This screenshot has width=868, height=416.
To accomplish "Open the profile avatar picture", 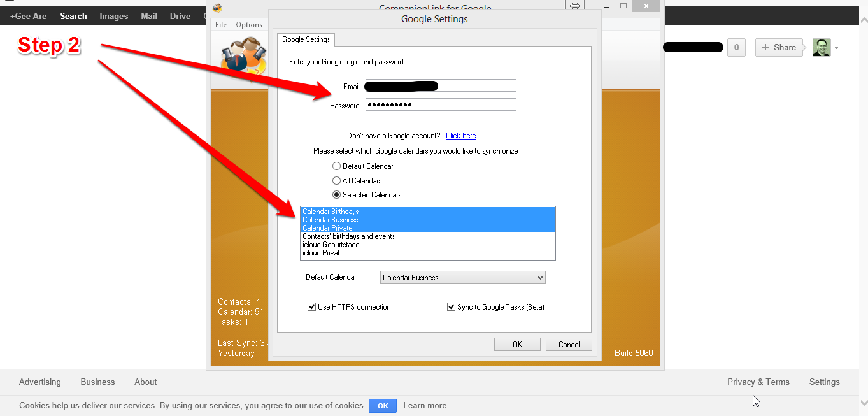I will tap(822, 47).
